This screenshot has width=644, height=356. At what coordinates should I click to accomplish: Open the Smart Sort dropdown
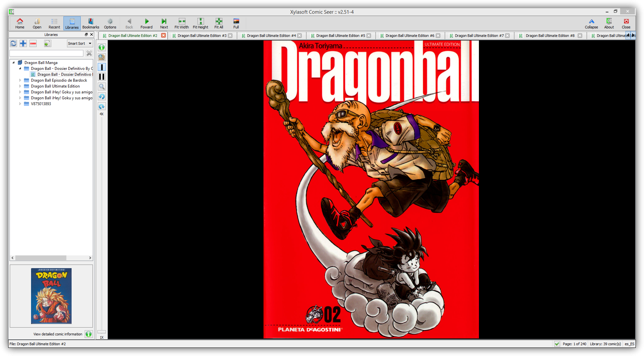[80, 43]
